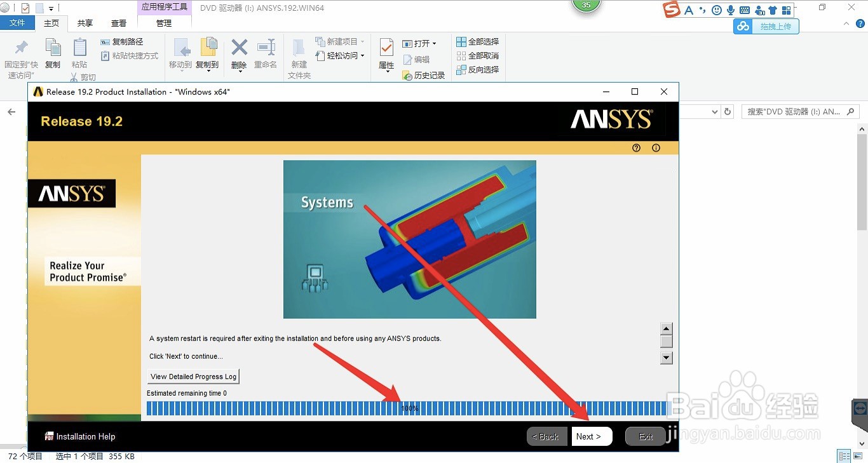
Task: Switch to details view icon in status bar
Action: [844, 456]
